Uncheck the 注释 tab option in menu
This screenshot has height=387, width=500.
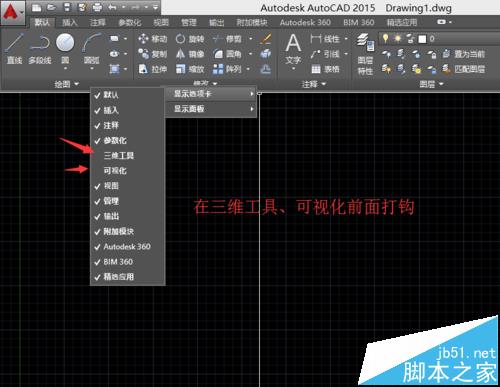[x=128, y=125]
